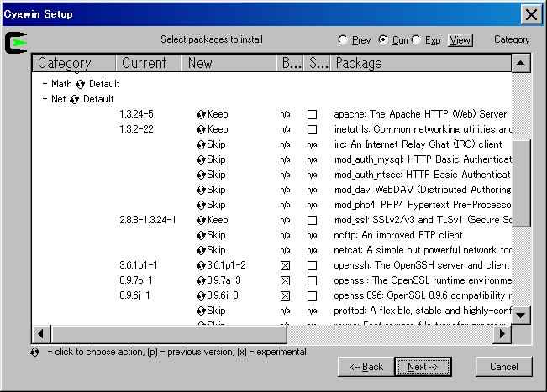The image size is (547, 392).
Task: Click the current version 2.8.8-1.3.24-1
Action: [x=148, y=220]
